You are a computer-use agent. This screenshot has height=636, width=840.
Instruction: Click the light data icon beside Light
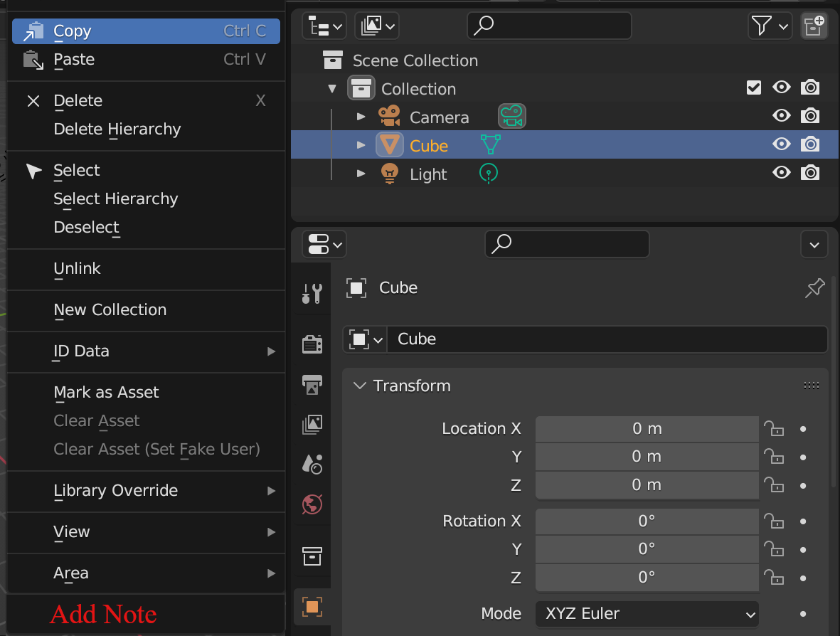[488, 174]
